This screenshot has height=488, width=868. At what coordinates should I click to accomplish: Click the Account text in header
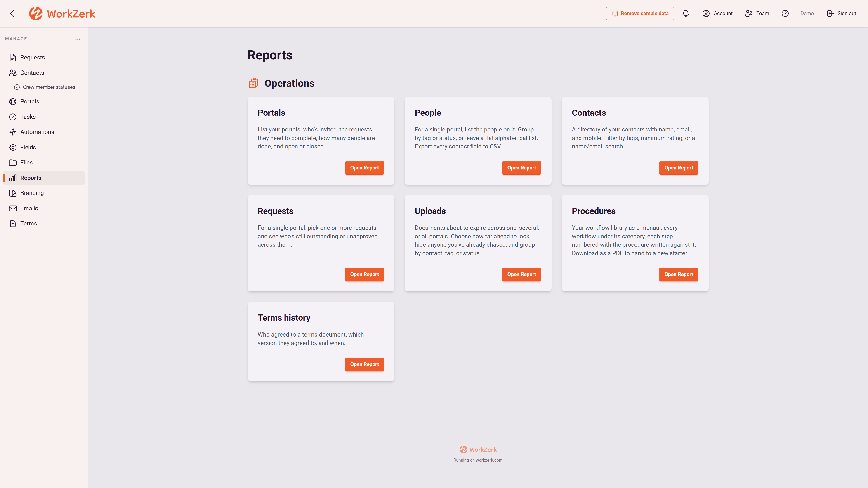pyautogui.click(x=723, y=14)
